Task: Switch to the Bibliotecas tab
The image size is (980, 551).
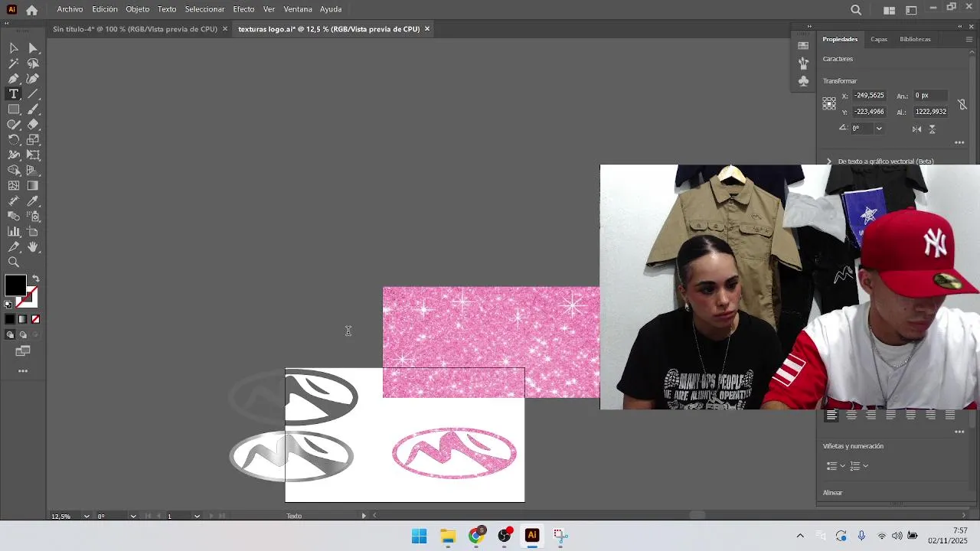Action: [915, 39]
